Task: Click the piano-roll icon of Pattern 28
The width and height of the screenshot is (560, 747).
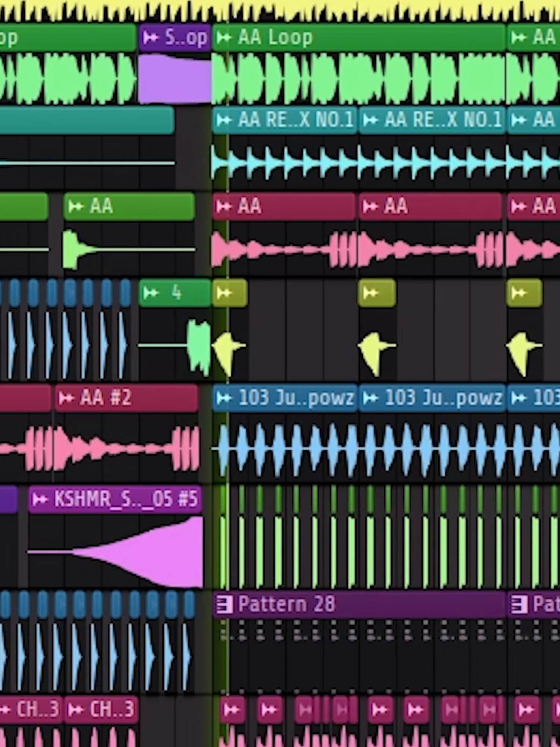Action: 224,604
